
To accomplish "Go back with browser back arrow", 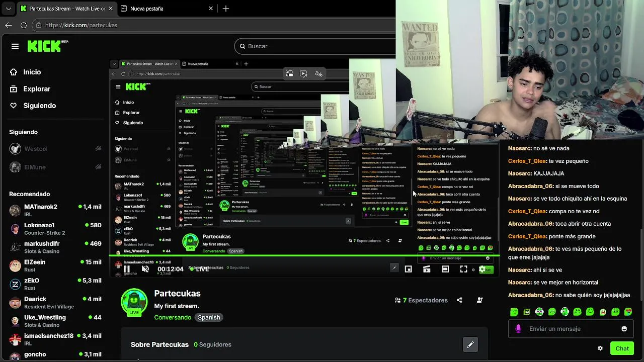I will [x=9, y=25].
